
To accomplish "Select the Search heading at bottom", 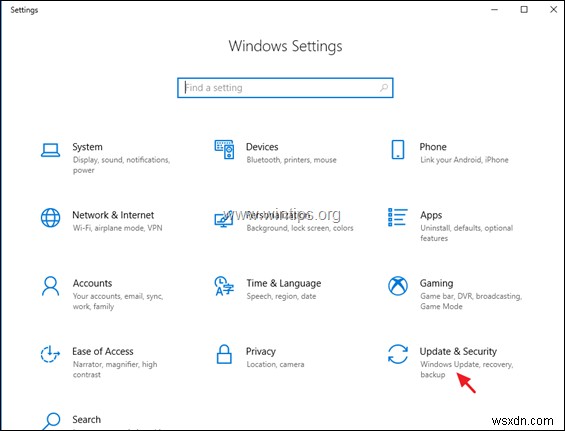I will (86, 419).
